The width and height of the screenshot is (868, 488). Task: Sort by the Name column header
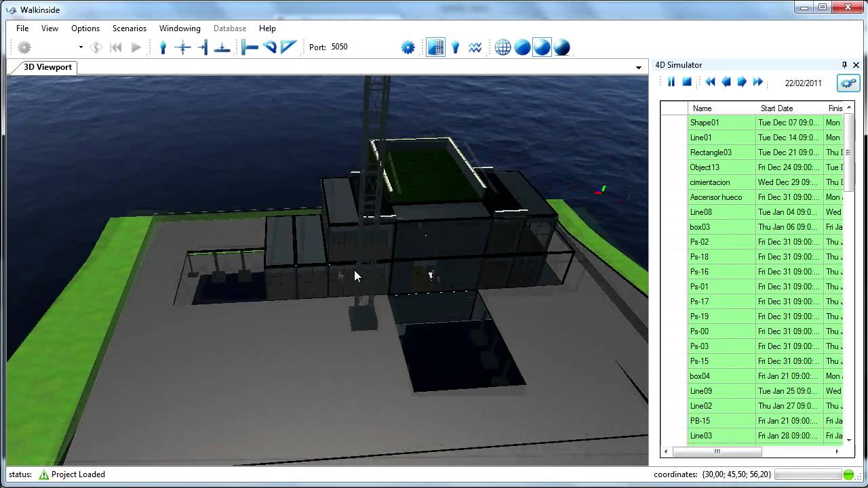[722, 108]
